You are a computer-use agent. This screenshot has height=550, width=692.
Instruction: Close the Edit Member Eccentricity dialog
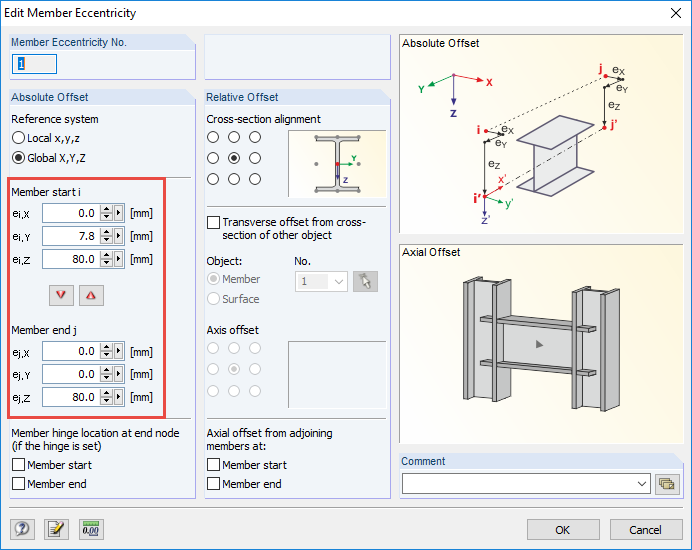coord(675,13)
